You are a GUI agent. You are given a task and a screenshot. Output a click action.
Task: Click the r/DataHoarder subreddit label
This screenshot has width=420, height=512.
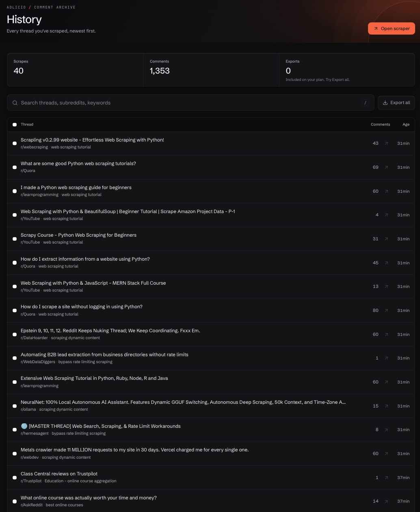tap(34, 338)
